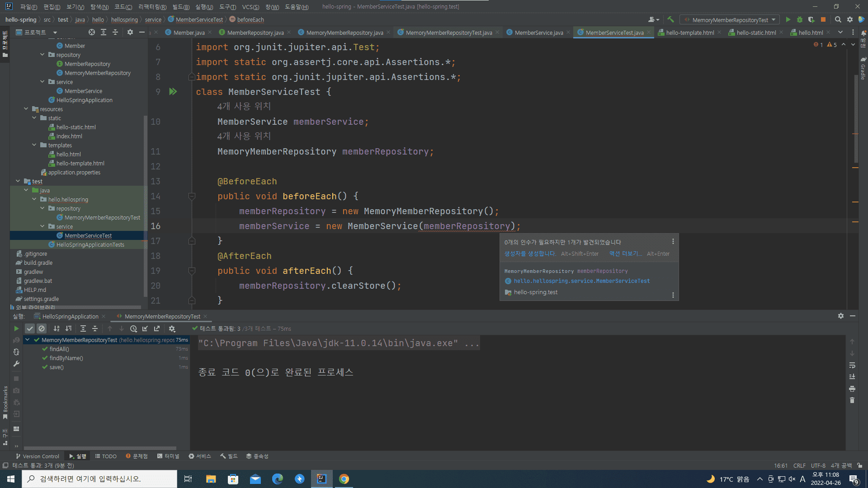Open the MemoryMemberRepositoryTest run configuration dropdown

(731, 20)
